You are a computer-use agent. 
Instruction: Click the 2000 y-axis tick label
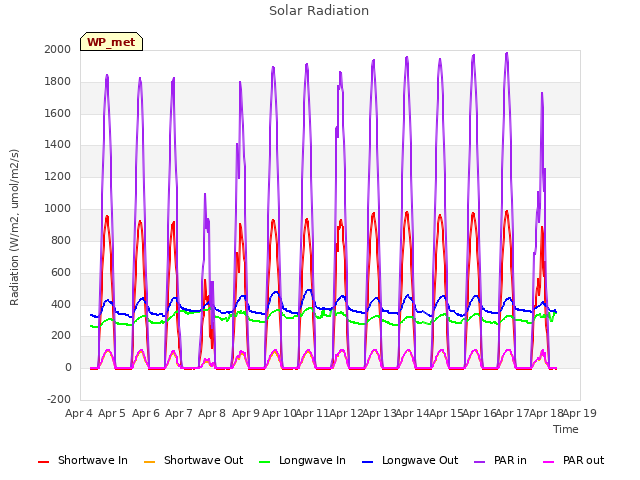tap(58, 50)
